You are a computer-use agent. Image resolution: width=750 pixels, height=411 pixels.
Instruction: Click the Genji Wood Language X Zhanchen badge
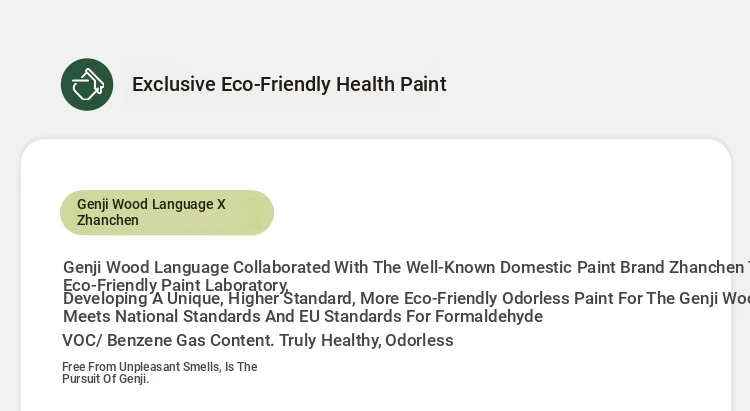[167, 212]
